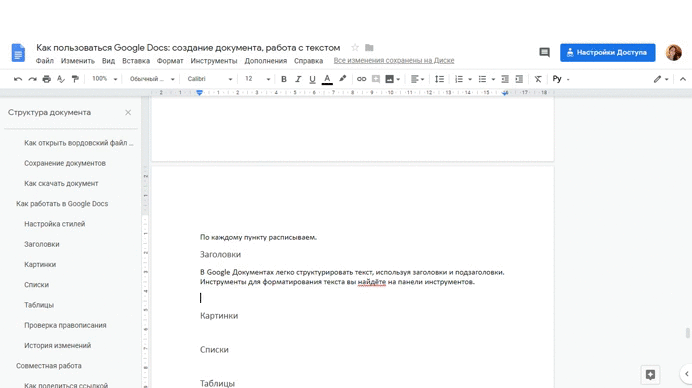Viewport: 692px width, 388px height.
Task: Jump to 'Проверка правописания' outline entry
Action: (65, 326)
